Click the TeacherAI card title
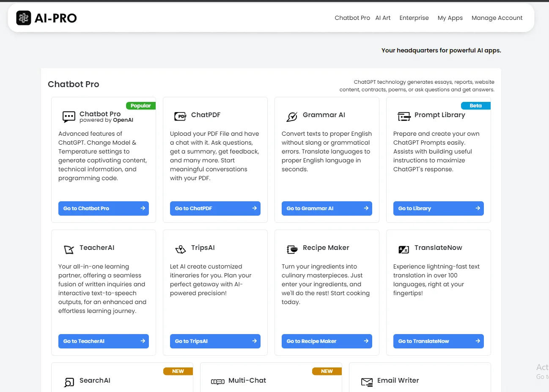Viewport: 549px width, 392px height. click(x=97, y=248)
